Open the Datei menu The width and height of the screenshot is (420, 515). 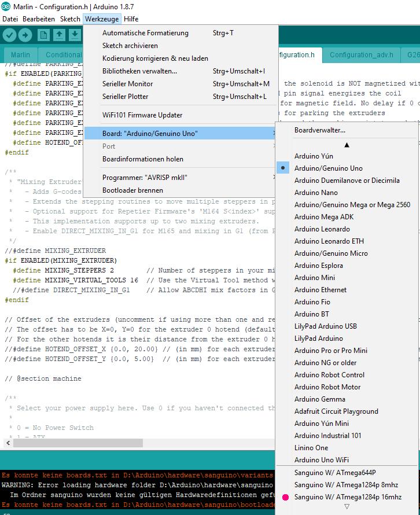click(x=10, y=19)
